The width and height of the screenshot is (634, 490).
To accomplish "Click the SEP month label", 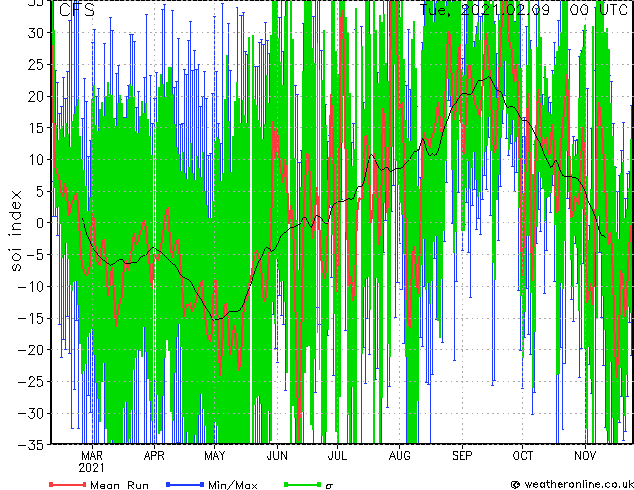I will [x=462, y=456].
